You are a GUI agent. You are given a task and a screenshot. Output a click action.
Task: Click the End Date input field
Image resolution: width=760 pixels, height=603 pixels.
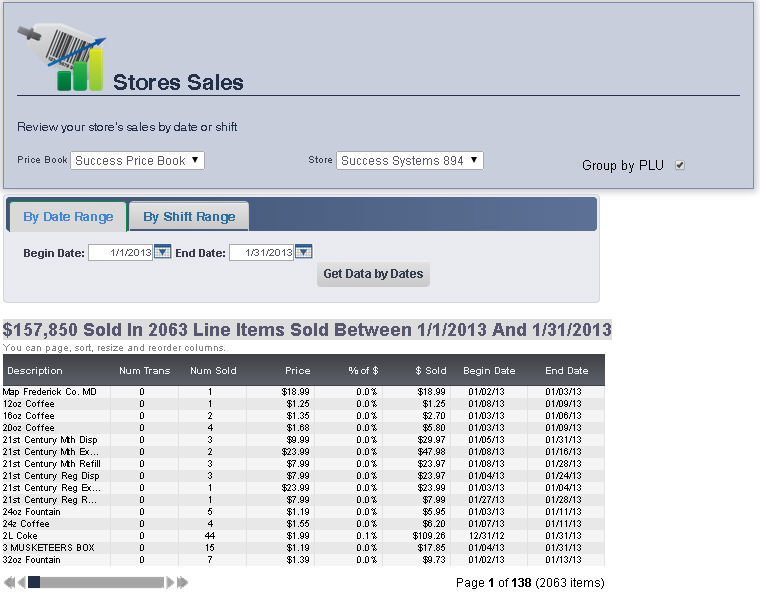(261, 253)
